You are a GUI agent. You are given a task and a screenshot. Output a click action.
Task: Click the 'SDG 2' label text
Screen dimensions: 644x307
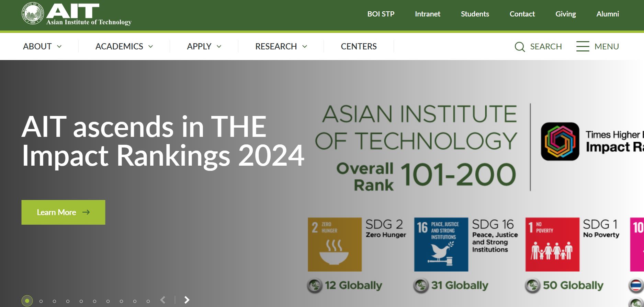384,224
